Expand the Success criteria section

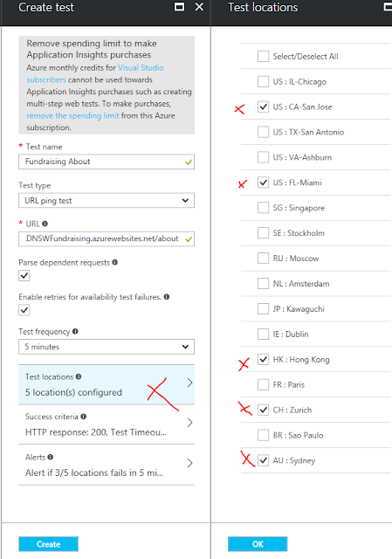[107, 424]
